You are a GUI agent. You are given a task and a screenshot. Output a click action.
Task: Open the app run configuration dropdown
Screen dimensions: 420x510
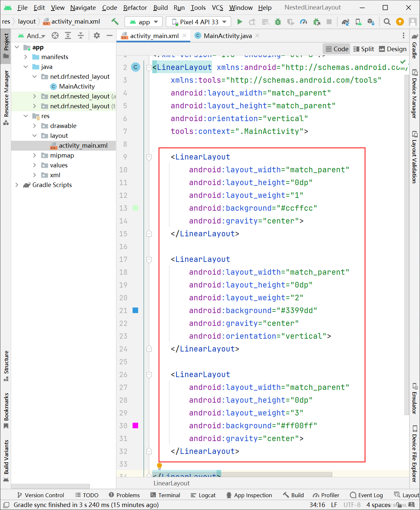point(144,22)
